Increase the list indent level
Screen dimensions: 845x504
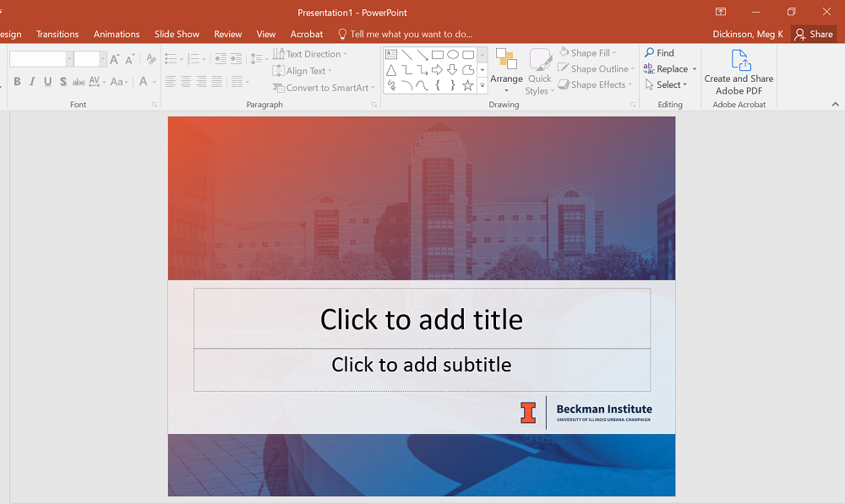pyautogui.click(x=236, y=59)
